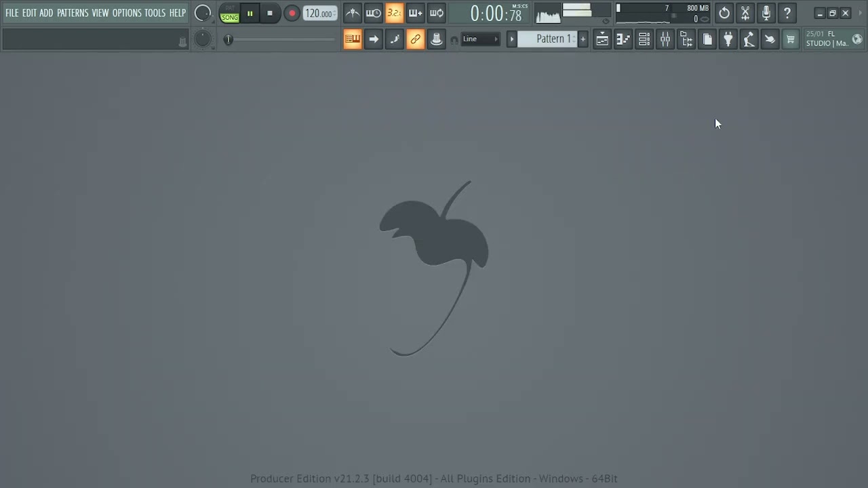Toggle auto-scrolling arrow icon
Viewport: 868px width, 488px height.
click(x=374, y=39)
